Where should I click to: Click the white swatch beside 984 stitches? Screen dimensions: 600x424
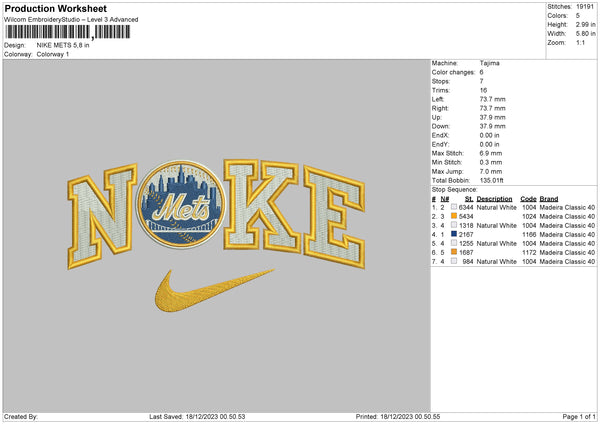point(454,261)
